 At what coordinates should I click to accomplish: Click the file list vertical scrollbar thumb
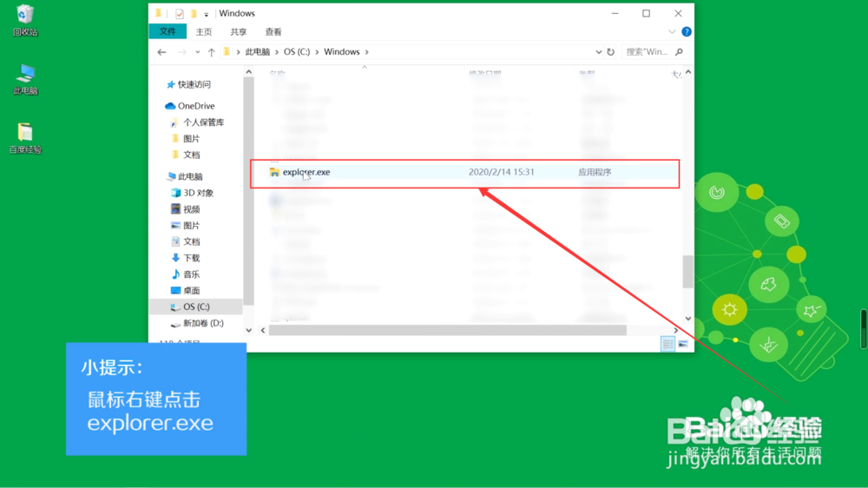(688, 272)
